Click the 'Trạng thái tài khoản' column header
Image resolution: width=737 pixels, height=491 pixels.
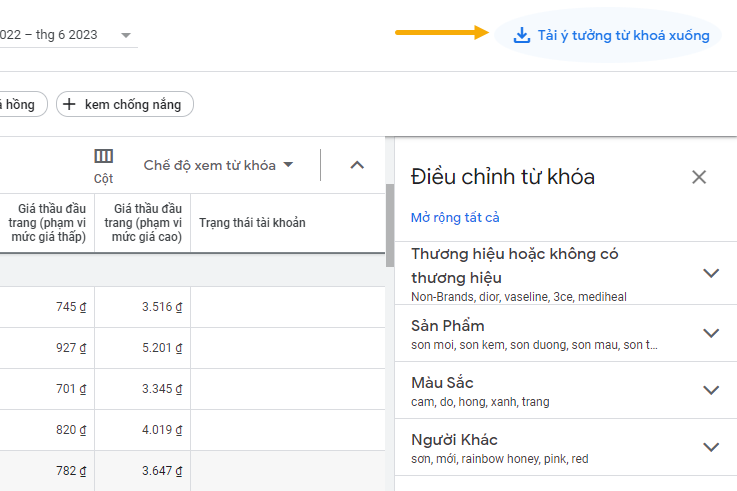pos(252,223)
